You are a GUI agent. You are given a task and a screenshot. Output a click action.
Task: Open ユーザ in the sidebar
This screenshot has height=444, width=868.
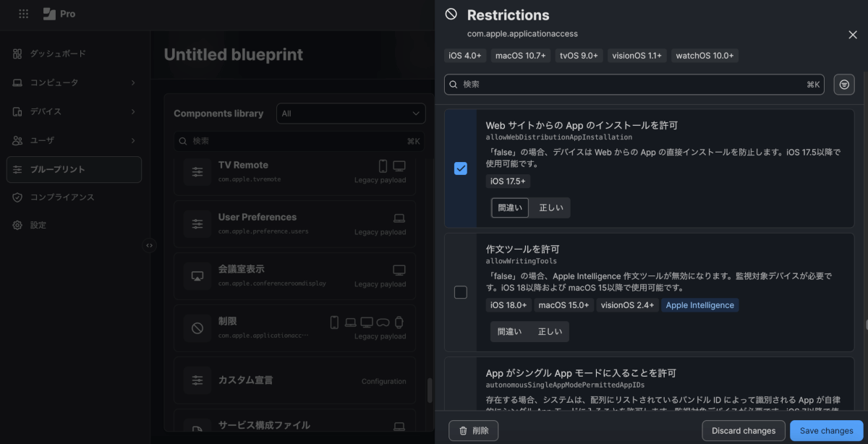click(74, 140)
